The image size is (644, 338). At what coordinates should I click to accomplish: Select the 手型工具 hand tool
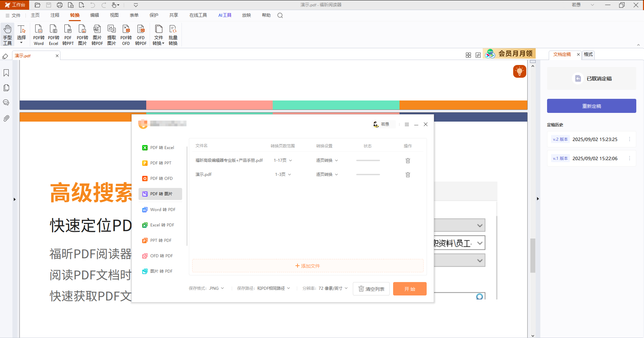point(7,35)
